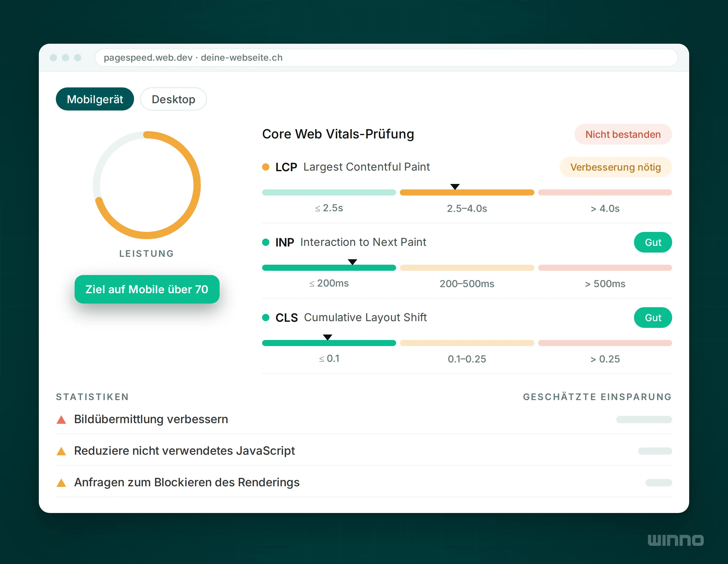This screenshot has width=728, height=564.
Task: Click the 'Nicht bestanden' badge
Action: point(623,134)
